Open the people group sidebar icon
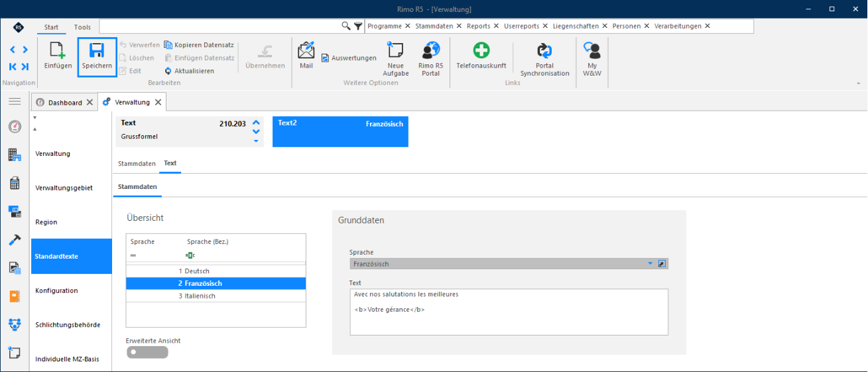 click(15, 325)
